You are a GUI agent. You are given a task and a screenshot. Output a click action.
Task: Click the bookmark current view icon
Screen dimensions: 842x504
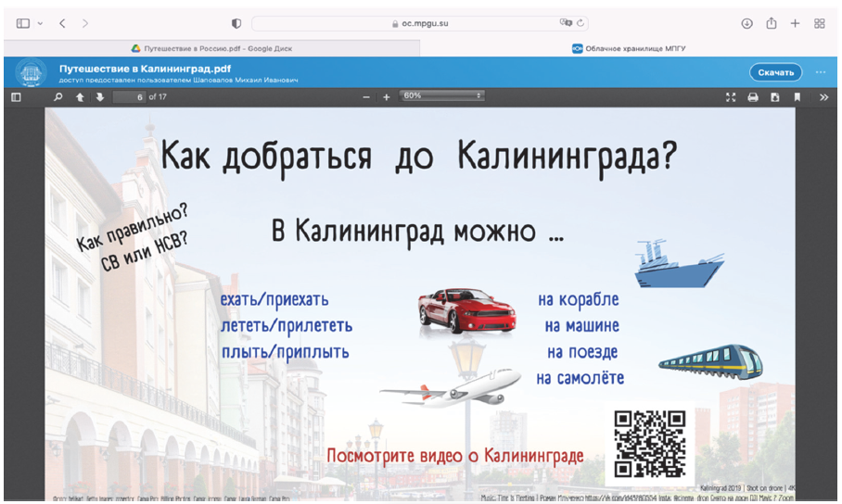pyautogui.click(x=797, y=96)
